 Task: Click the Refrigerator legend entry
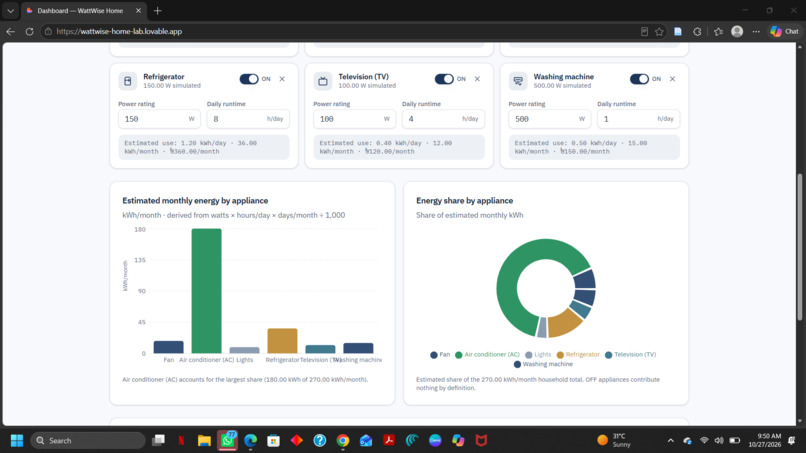click(578, 355)
